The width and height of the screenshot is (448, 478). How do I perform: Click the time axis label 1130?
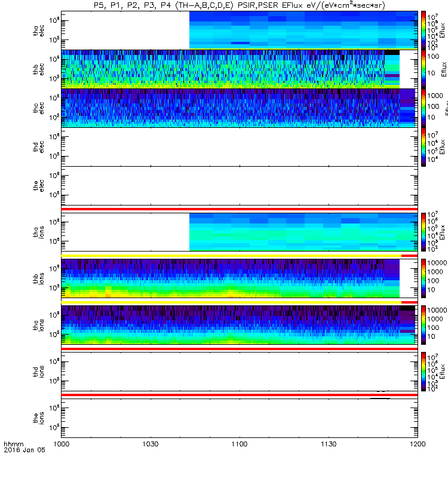[329, 444]
